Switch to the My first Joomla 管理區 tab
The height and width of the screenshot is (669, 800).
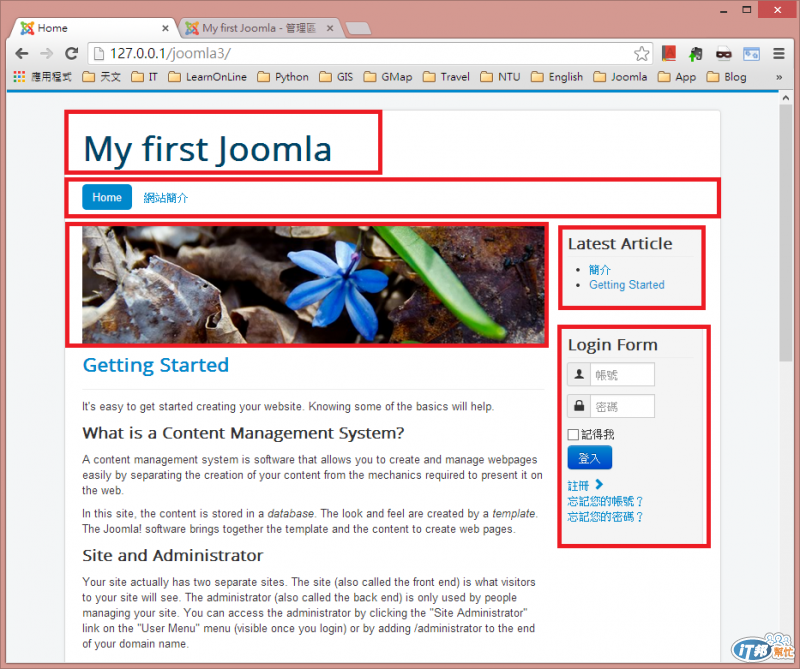258,28
